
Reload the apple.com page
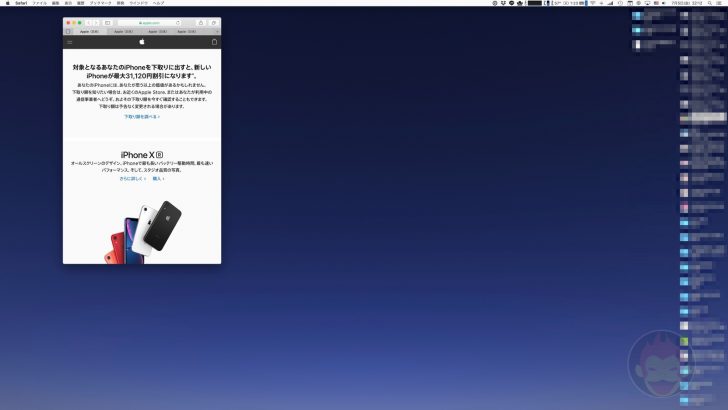point(178,23)
